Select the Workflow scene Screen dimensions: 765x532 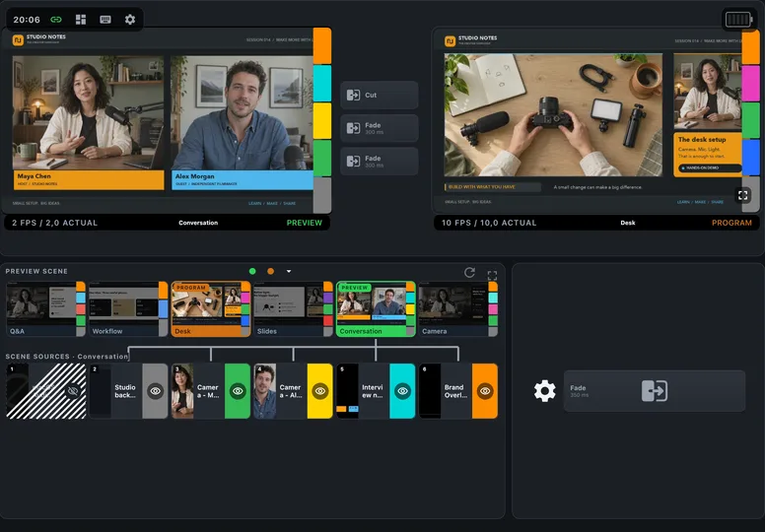(128, 309)
